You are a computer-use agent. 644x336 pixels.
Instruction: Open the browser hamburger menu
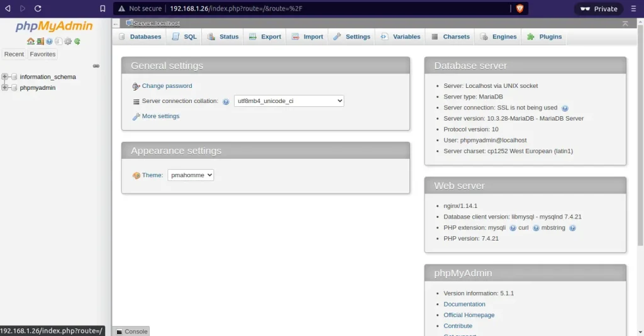(633, 9)
